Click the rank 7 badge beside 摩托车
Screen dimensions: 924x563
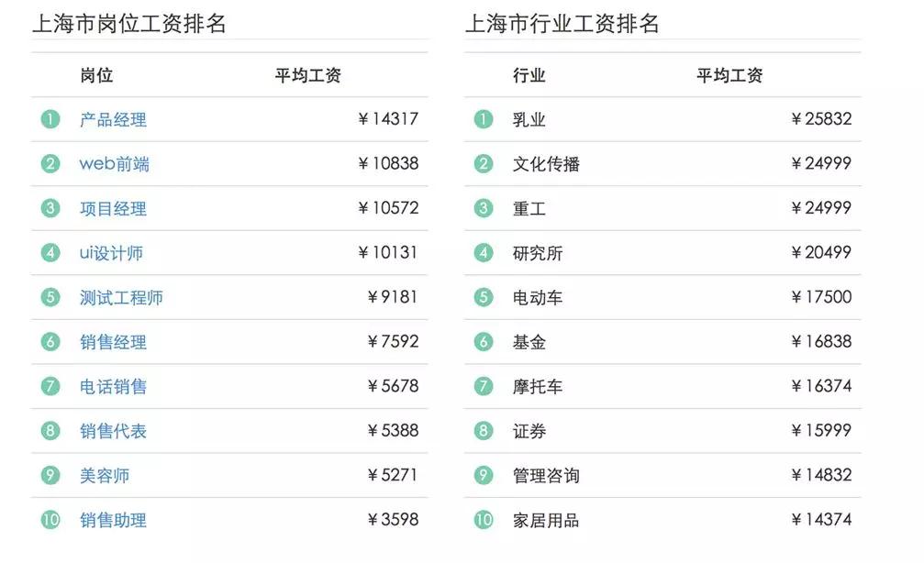click(484, 386)
